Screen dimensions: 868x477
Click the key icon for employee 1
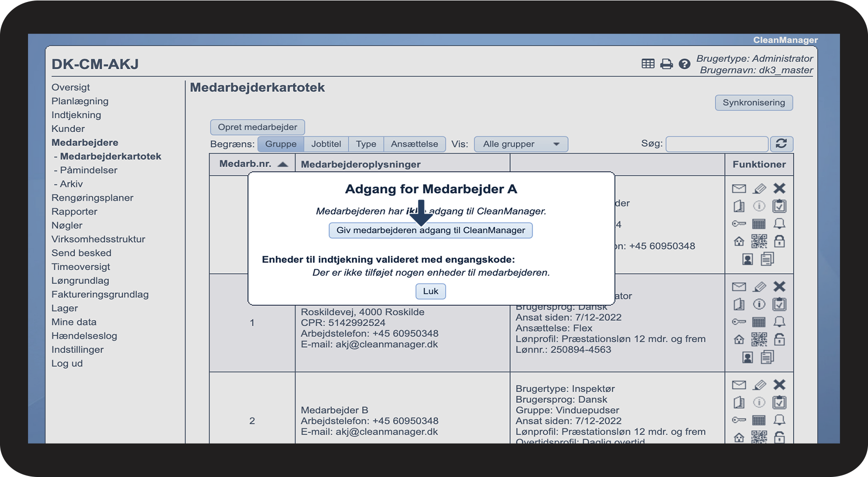point(739,322)
